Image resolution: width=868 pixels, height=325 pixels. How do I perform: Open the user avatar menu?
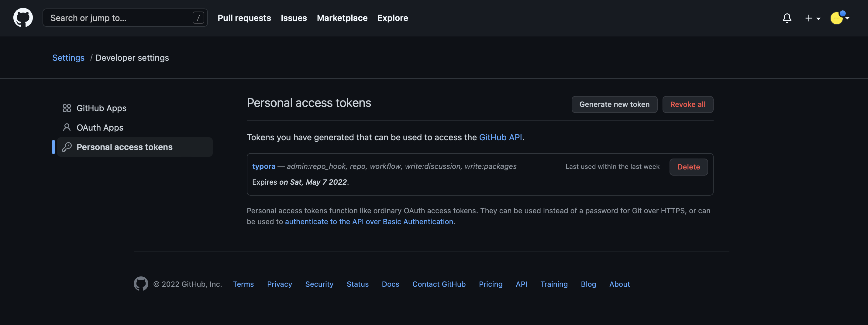[x=839, y=18]
